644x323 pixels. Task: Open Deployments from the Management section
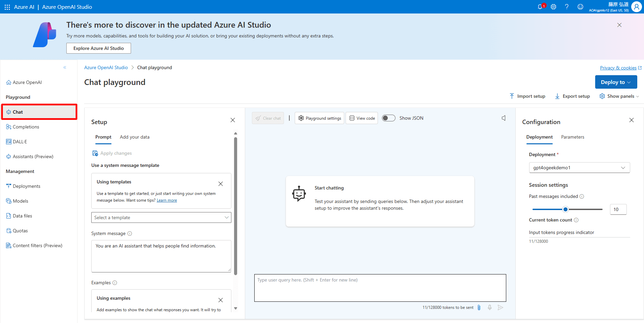pos(26,186)
